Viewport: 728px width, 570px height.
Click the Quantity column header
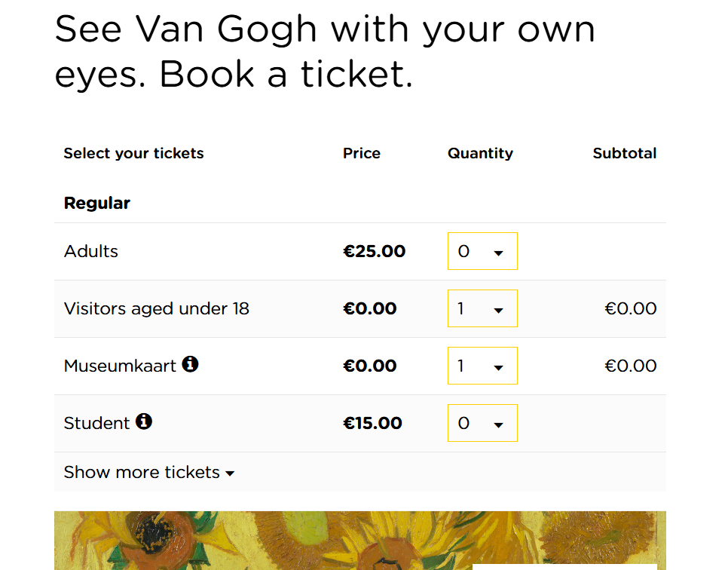click(480, 153)
